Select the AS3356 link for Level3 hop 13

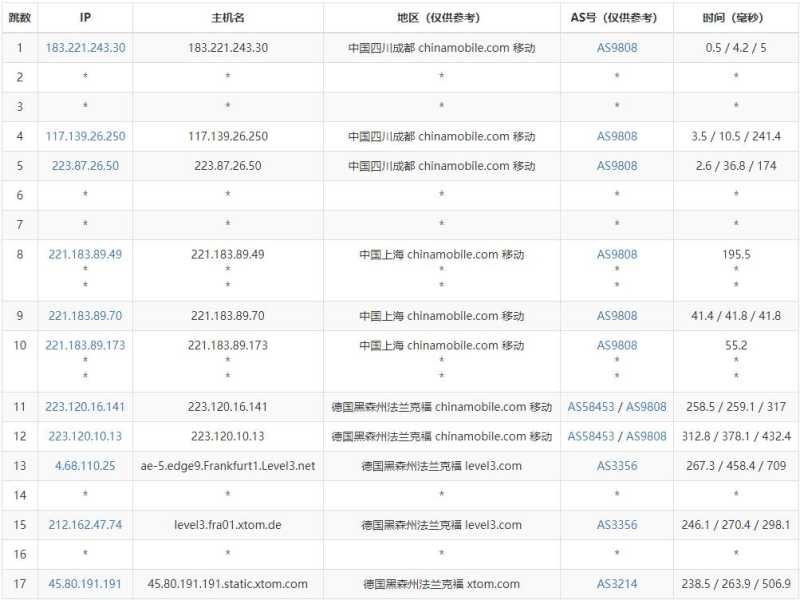(617, 465)
